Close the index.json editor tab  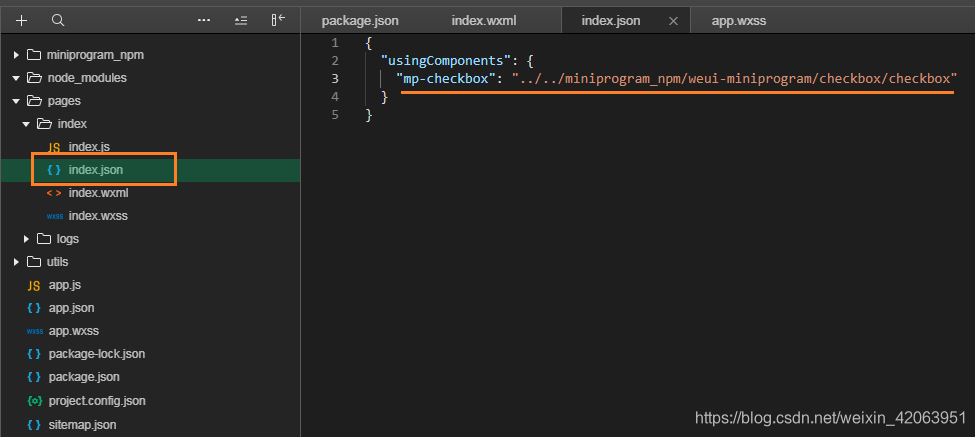point(673,21)
